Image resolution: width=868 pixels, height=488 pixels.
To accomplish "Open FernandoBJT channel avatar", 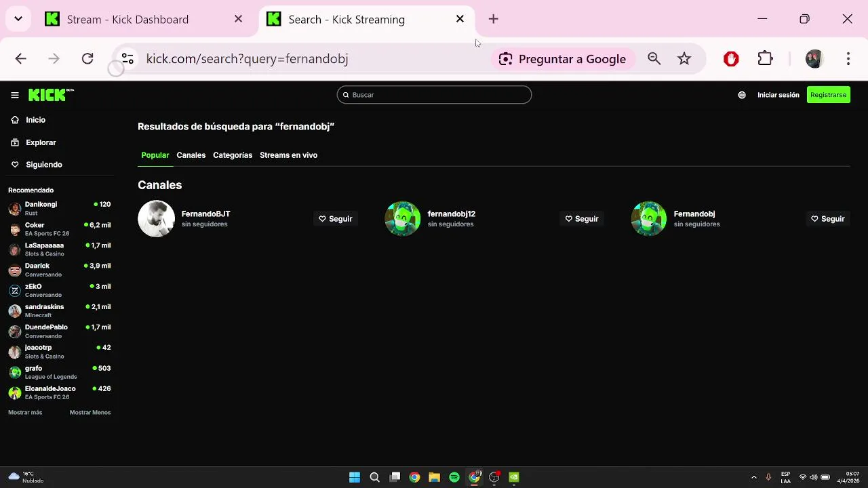I will pyautogui.click(x=156, y=218).
